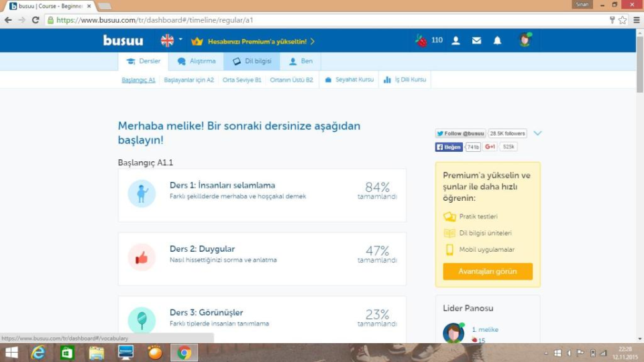Click the saved password key icon
This screenshot has height=362, width=644.
click(612, 19)
